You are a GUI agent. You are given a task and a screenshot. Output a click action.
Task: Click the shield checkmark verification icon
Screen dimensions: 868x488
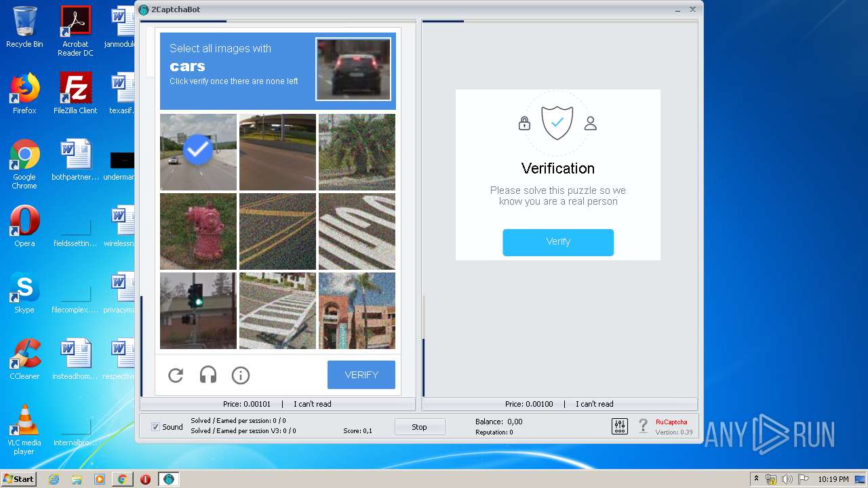[x=557, y=123]
